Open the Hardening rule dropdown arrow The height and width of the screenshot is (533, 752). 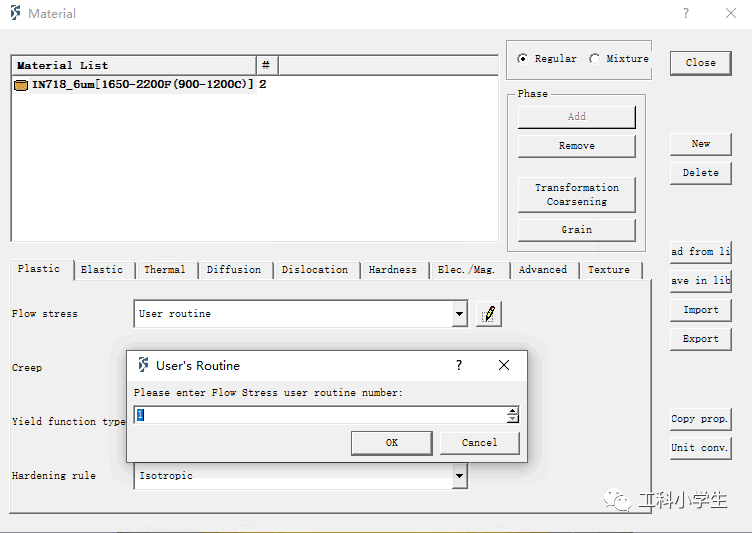(x=459, y=476)
